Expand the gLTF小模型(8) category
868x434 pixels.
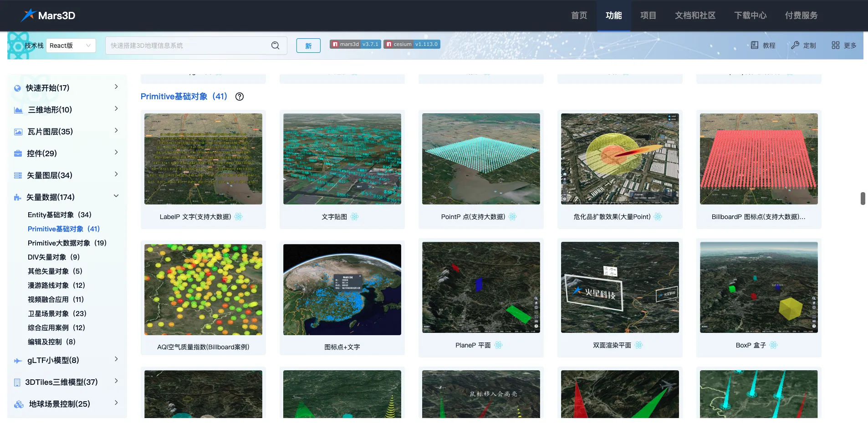(x=116, y=359)
